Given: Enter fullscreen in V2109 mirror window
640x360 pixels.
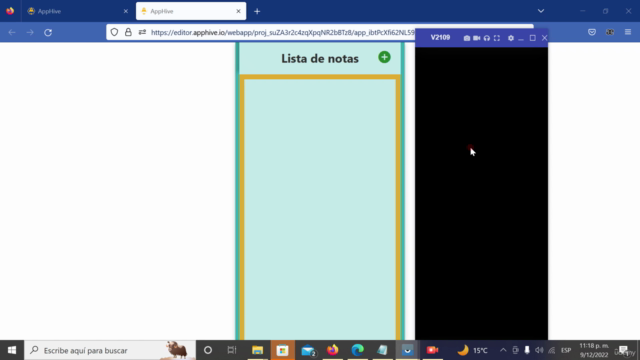Looking at the screenshot, I should click(497, 38).
